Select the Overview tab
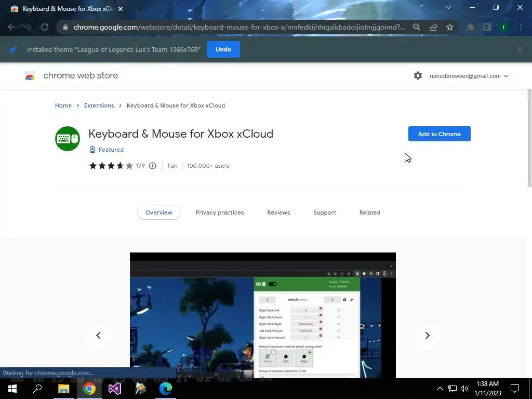Image resolution: width=532 pixels, height=399 pixels. click(159, 212)
